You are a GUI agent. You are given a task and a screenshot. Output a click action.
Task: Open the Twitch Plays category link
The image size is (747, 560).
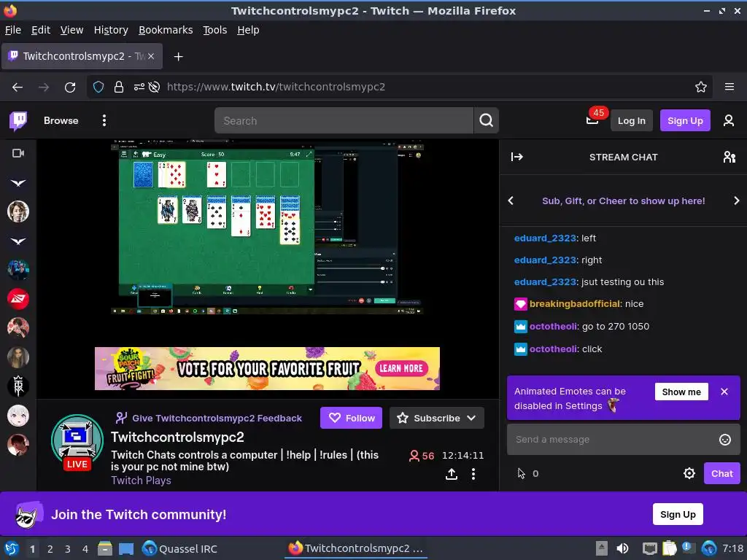141,481
